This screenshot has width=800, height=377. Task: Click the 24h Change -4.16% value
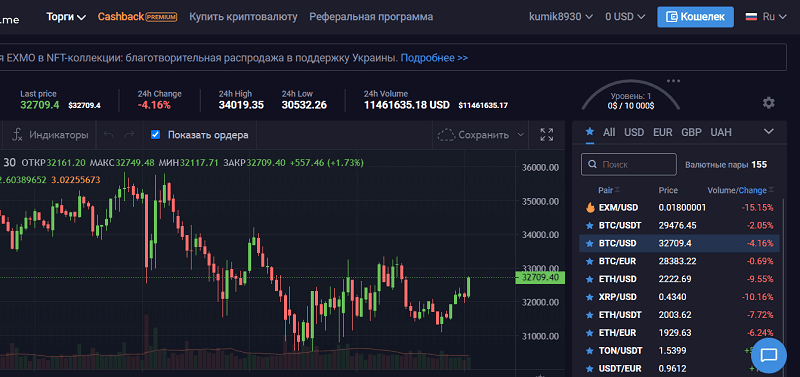154,105
